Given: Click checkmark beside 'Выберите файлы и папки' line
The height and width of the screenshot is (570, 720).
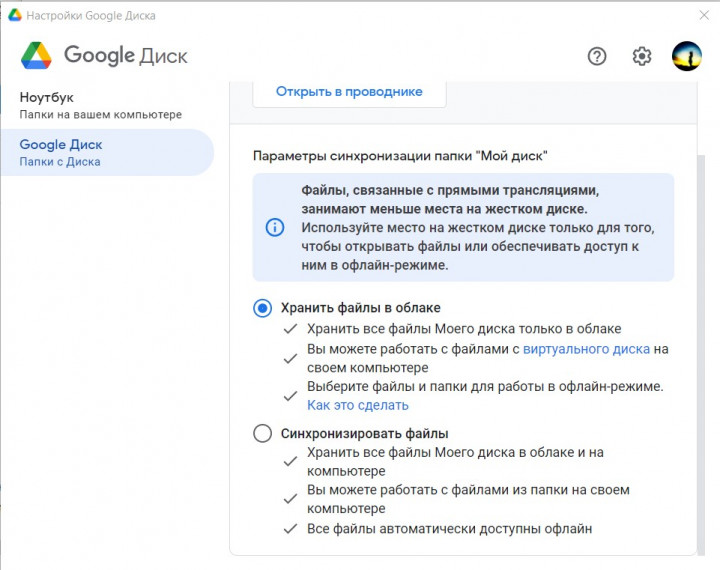Looking at the screenshot, I should tap(290, 396).
